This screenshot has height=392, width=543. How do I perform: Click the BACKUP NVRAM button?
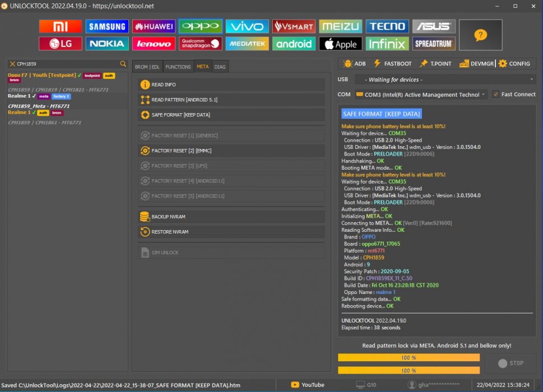pos(231,217)
